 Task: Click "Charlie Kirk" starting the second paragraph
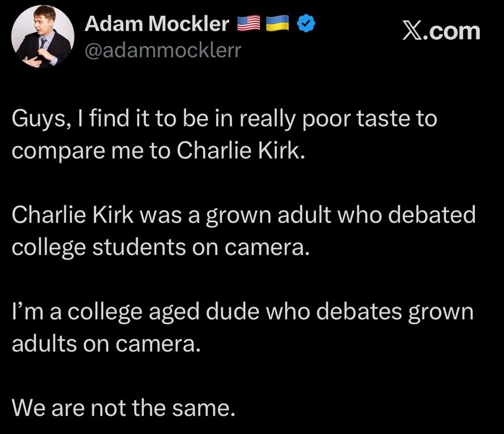(x=73, y=214)
